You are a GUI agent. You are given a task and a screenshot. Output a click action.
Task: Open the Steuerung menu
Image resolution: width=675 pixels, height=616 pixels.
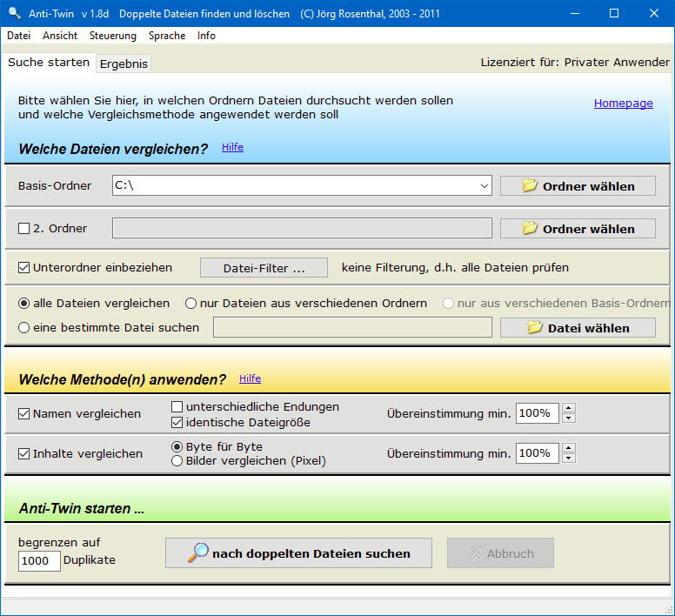pos(113,36)
